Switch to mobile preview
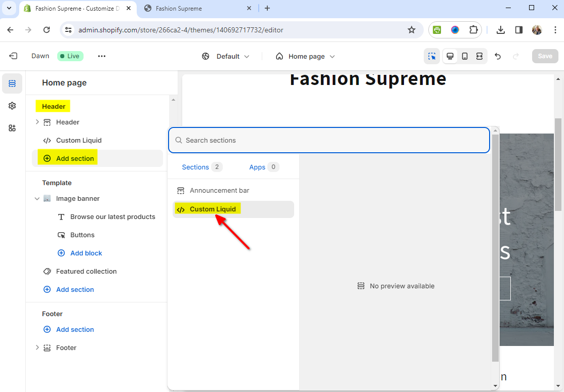The width and height of the screenshot is (564, 392). point(464,56)
